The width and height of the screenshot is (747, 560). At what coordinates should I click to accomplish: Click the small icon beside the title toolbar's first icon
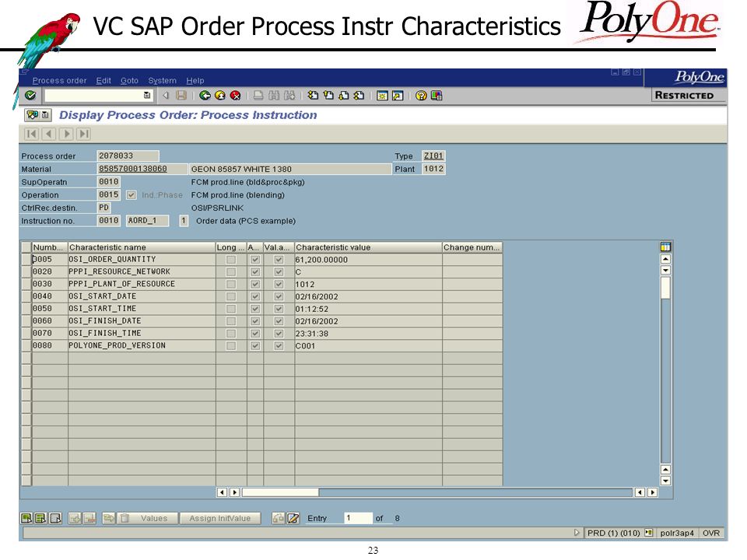coord(45,115)
